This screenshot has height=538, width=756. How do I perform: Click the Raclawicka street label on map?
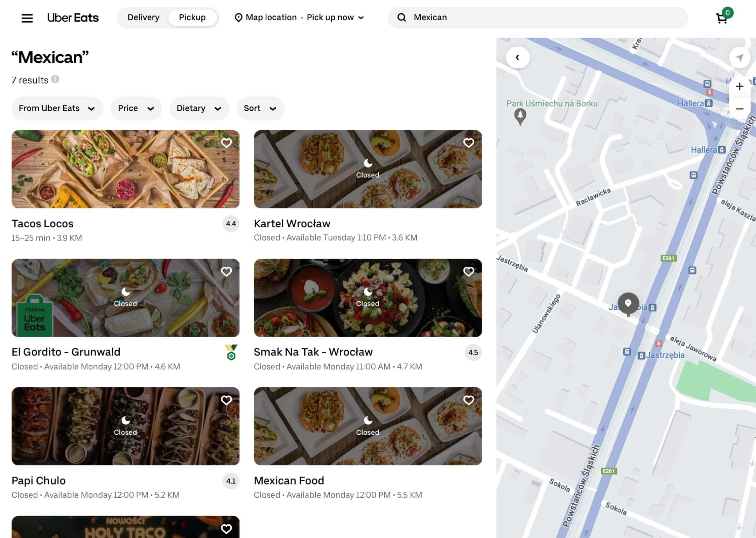[593, 197]
